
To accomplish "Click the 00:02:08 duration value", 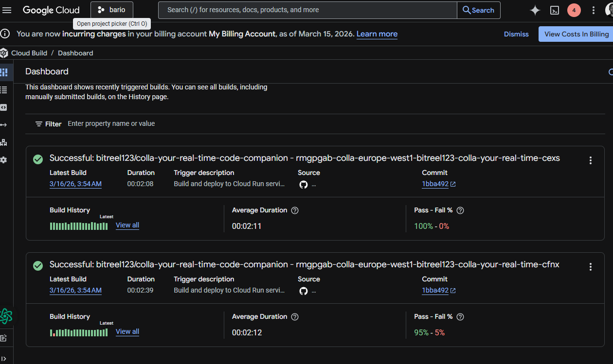I will (141, 184).
